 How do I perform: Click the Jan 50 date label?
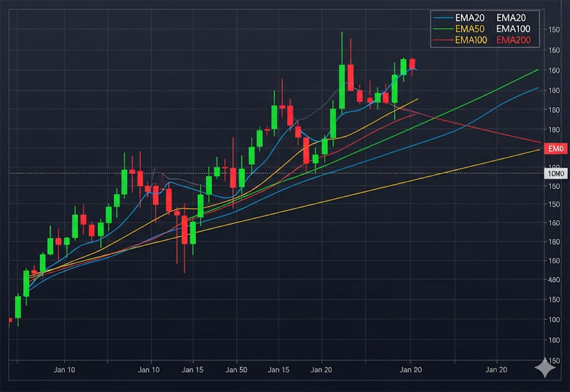[237, 371]
